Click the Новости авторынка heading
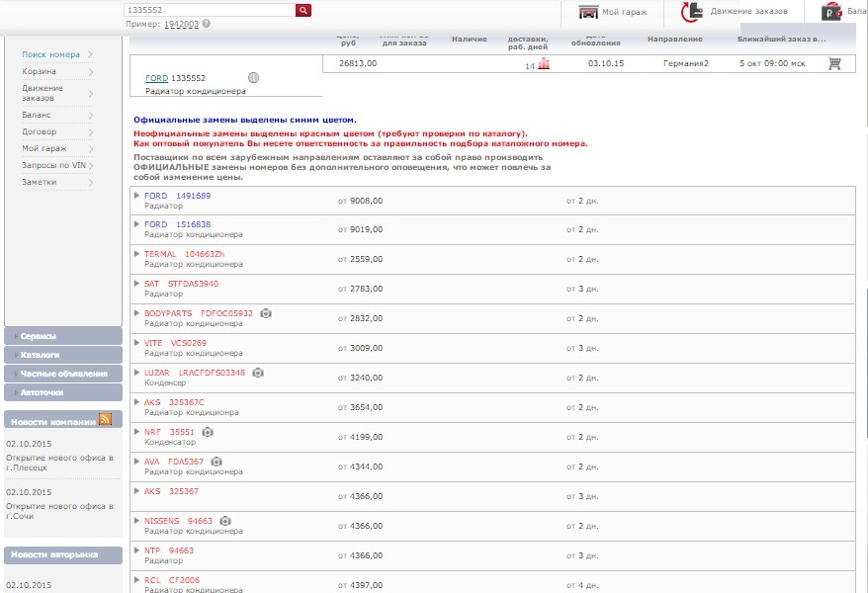Image resolution: width=868 pixels, height=593 pixels. coord(54,554)
